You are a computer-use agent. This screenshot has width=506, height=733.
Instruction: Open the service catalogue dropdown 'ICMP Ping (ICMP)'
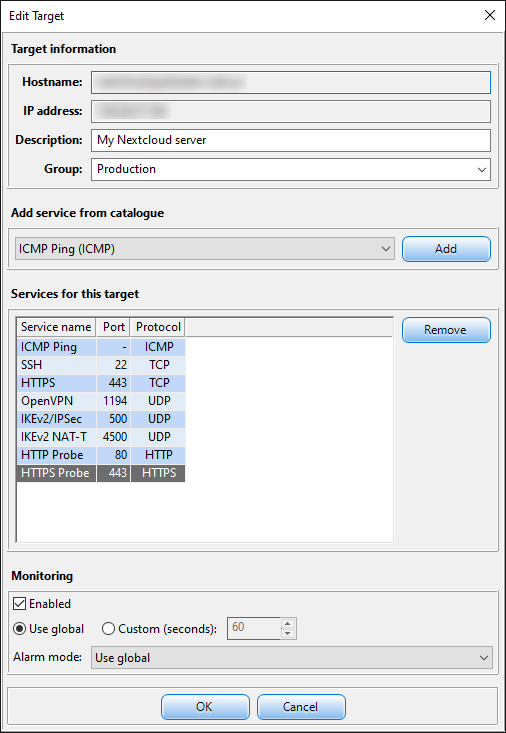(x=205, y=249)
